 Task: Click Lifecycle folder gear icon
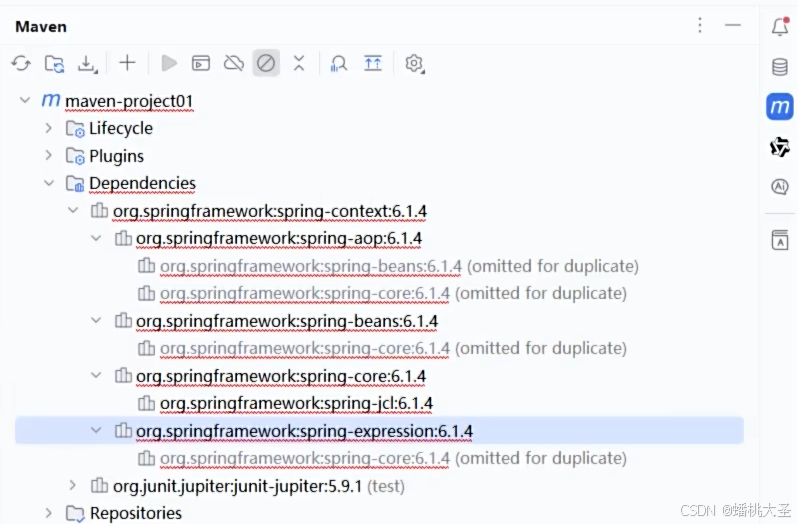[x=75, y=129]
